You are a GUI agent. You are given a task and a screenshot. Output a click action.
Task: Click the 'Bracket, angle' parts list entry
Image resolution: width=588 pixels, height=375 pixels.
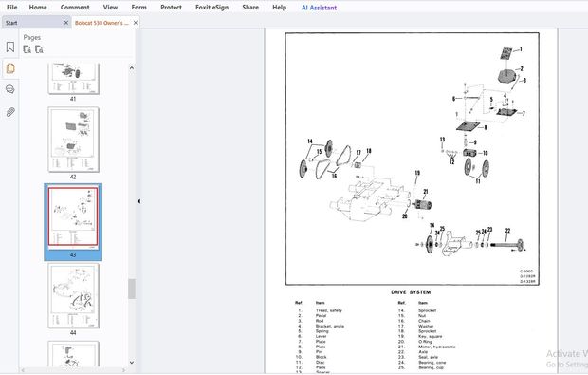(330, 327)
